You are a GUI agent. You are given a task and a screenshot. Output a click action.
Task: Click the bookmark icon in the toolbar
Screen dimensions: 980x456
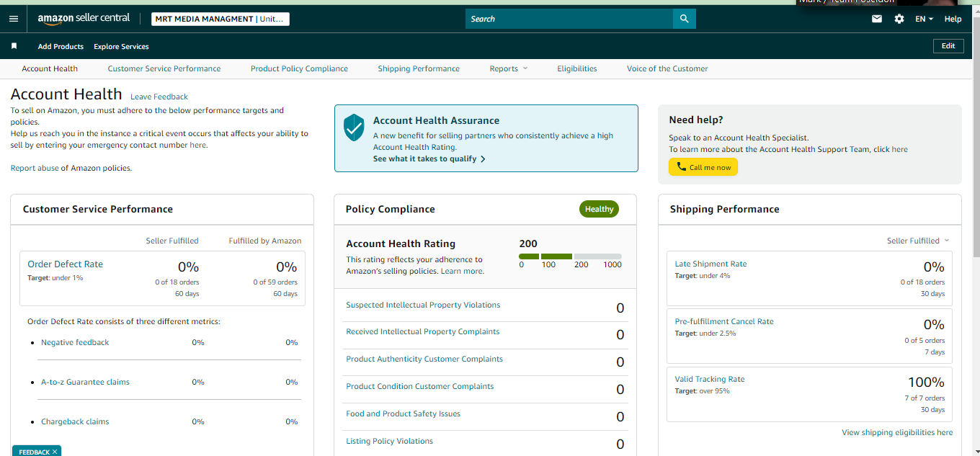(x=14, y=46)
